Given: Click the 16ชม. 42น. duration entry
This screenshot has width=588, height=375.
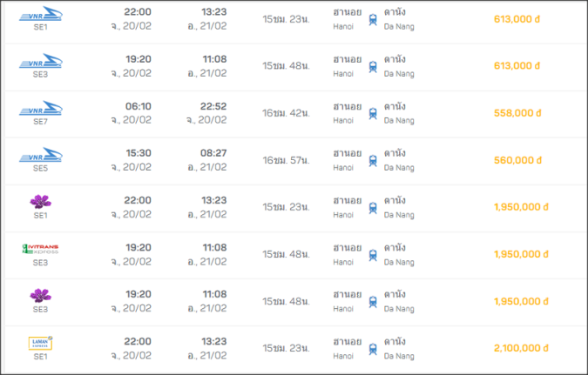Looking at the screenshot, I should coord(286,113).
